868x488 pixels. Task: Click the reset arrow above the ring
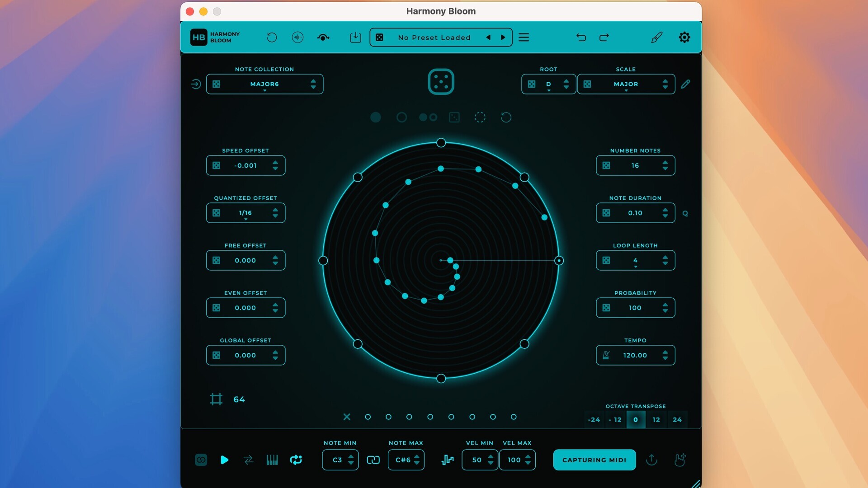click(x=506, y=117)
